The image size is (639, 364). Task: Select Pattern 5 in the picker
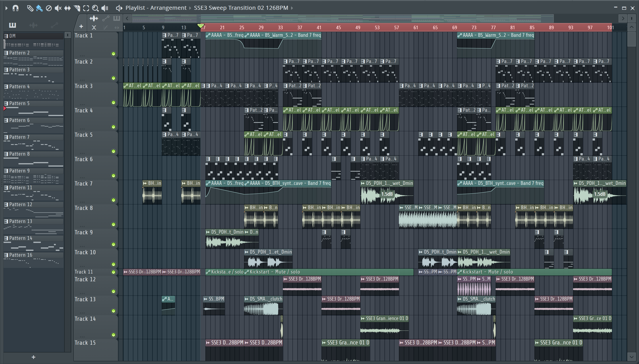point(34,103)
